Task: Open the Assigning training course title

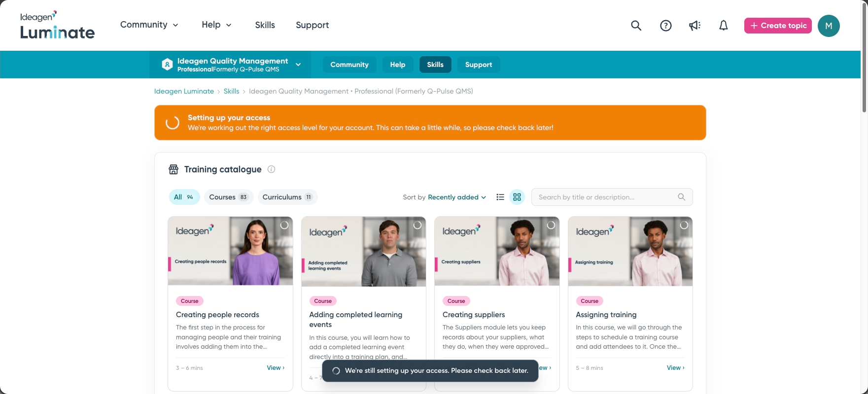Action: click(606, 315)
